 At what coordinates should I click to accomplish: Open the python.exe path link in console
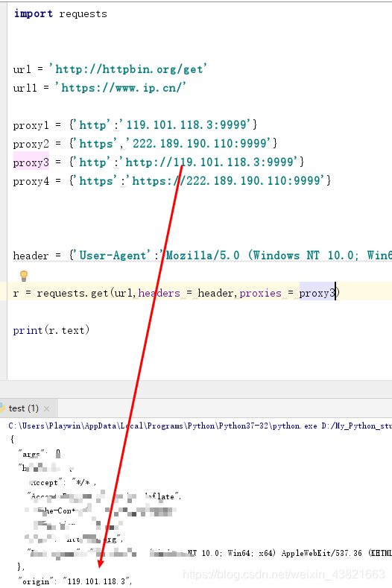click(x=163, y=426)
